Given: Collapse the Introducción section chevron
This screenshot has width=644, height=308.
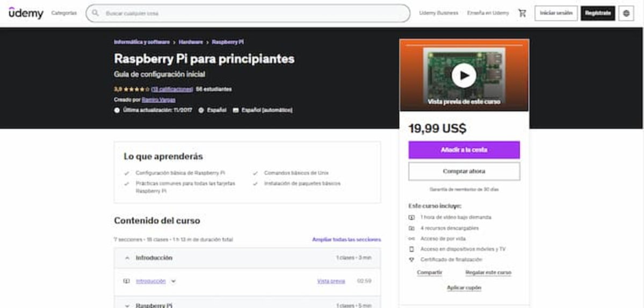Looking at the screenshot, I should pyautogui.click(x=127, y=258).
